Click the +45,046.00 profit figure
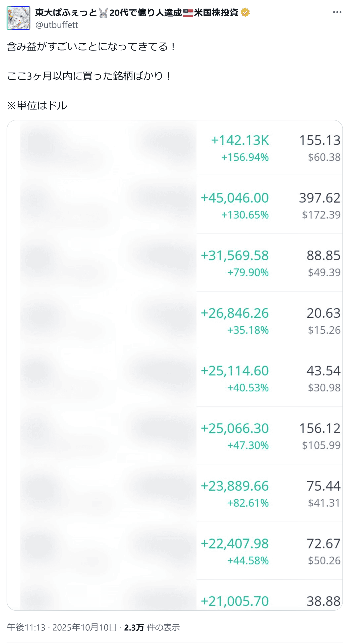 click(x=235, y=198)
